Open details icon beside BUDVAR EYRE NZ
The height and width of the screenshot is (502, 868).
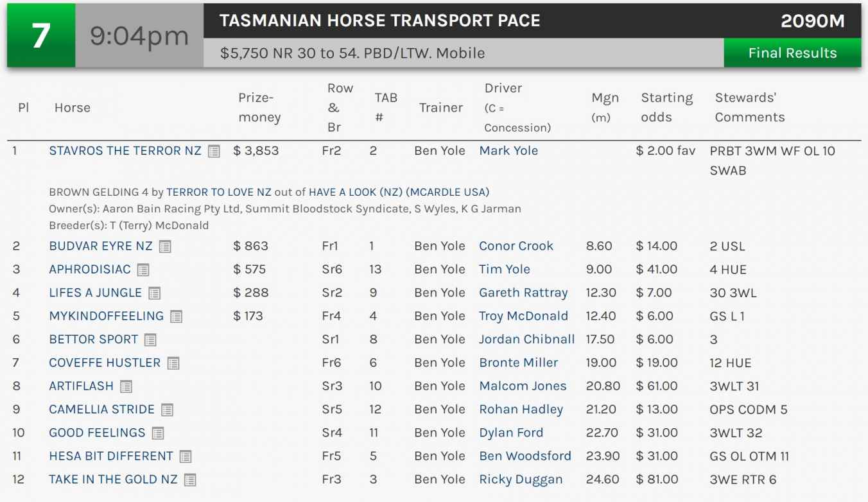[x=165, y=247]
